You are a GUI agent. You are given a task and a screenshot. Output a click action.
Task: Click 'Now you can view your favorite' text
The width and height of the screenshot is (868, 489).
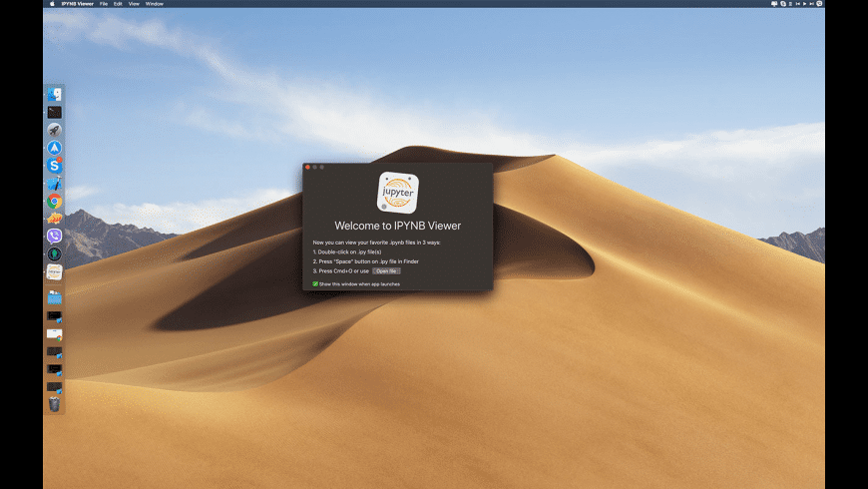tap(376, 243)
